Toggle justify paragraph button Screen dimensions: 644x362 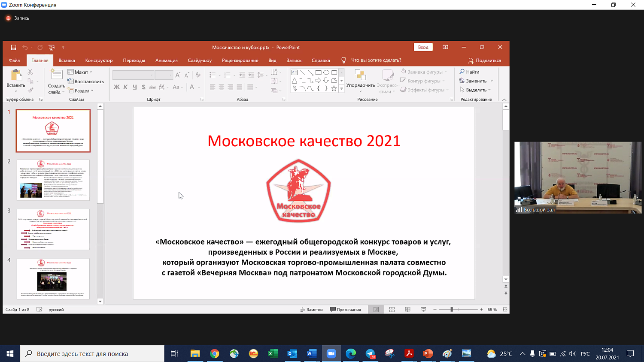tap(240, 87)
